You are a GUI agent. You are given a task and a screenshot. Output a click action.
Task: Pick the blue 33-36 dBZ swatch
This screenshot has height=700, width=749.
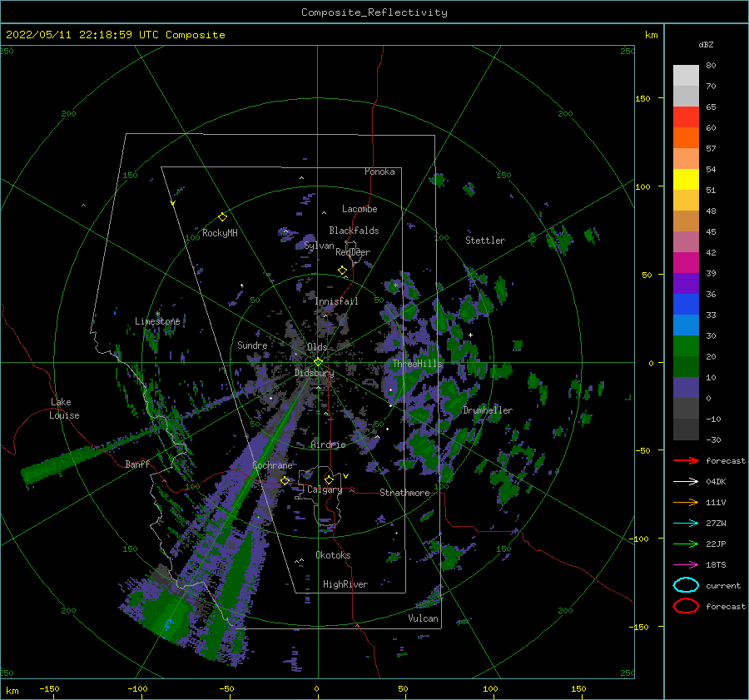coord(686,305)
